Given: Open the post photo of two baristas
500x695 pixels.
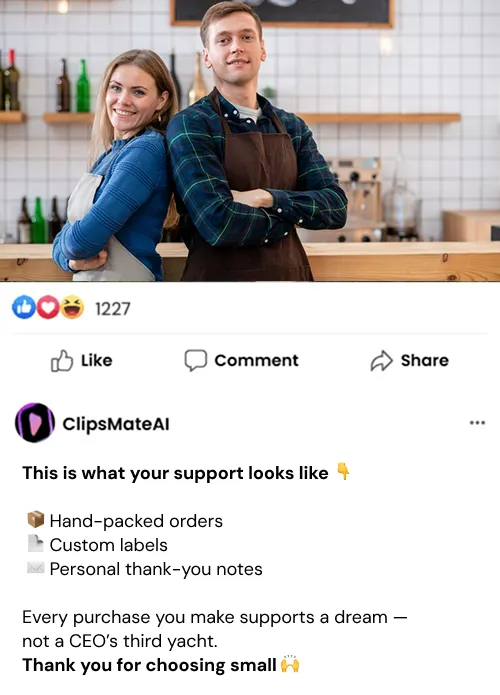Looking at the screenshot, I should tap(250, 141).
